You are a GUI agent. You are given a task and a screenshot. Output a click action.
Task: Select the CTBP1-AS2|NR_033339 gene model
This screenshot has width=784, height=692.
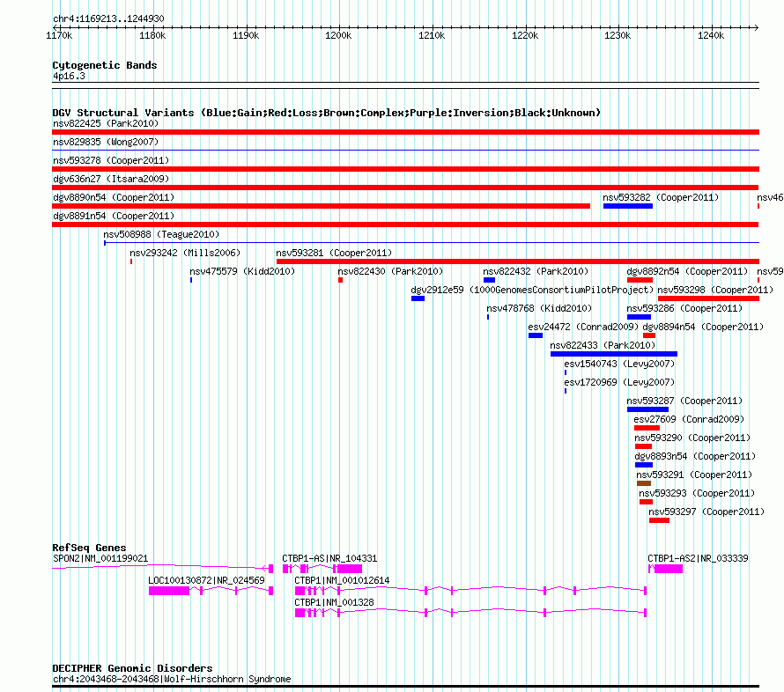pyautogui.click(x=665, y=569)
